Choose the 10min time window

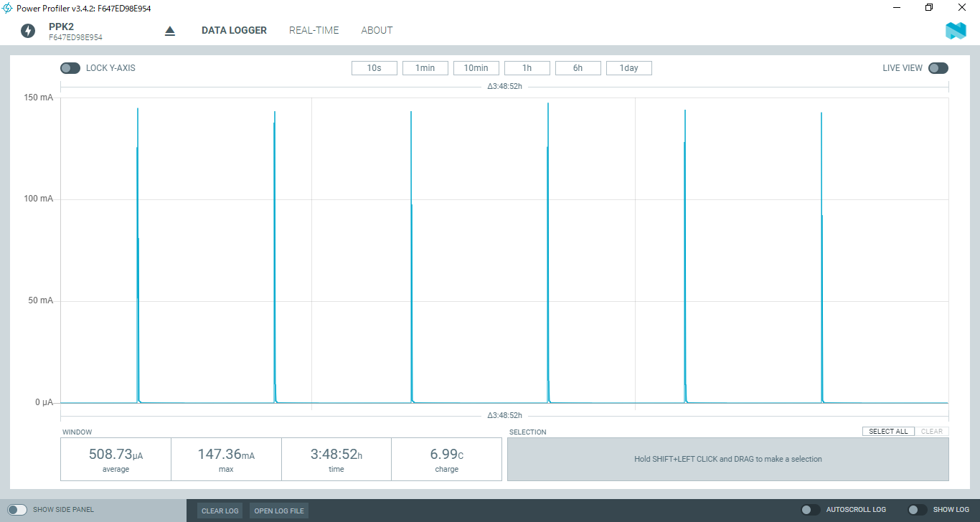coord(476,68)
